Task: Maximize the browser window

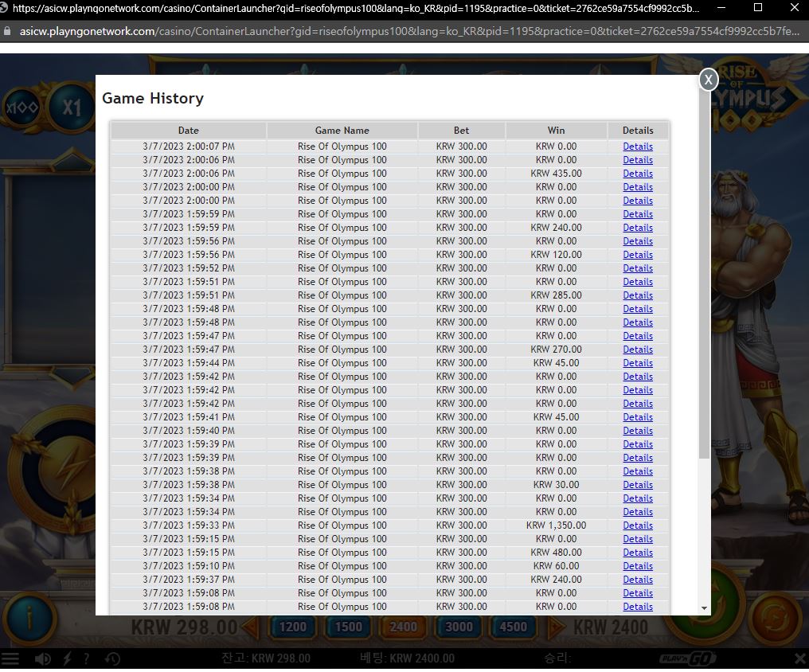Action: point(758,8)
